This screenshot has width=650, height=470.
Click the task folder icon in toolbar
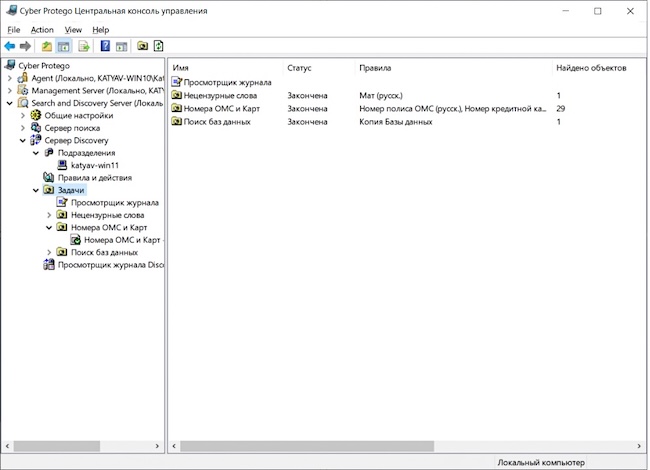click(x=143, y=46)
